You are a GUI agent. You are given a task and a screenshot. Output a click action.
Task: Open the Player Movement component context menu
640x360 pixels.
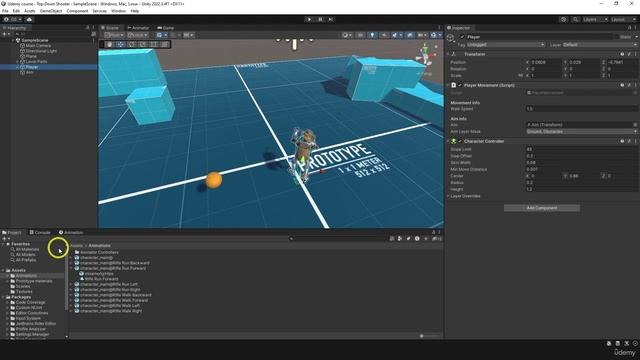point(636,85)
